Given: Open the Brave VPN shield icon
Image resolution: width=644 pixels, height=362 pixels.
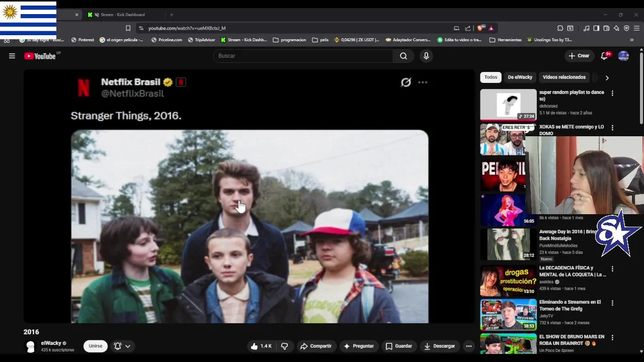Looking at the screenshot, I should click(626, 28).
